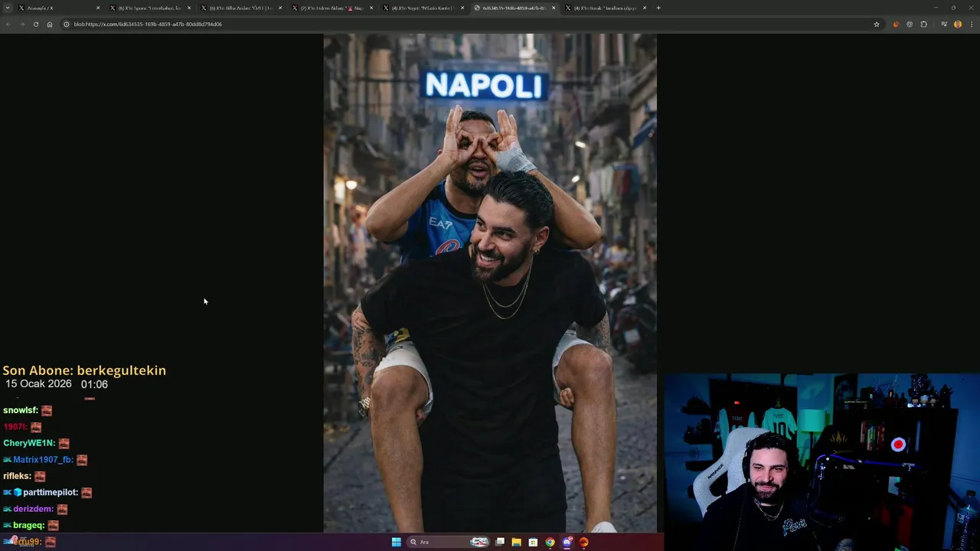Add a new browser tab
Viewport: 980px width, 551px height.
(x=658, y=8)
